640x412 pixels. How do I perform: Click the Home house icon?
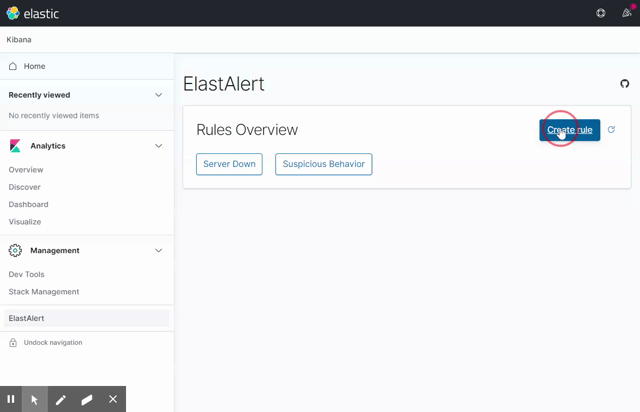point(13,66)
